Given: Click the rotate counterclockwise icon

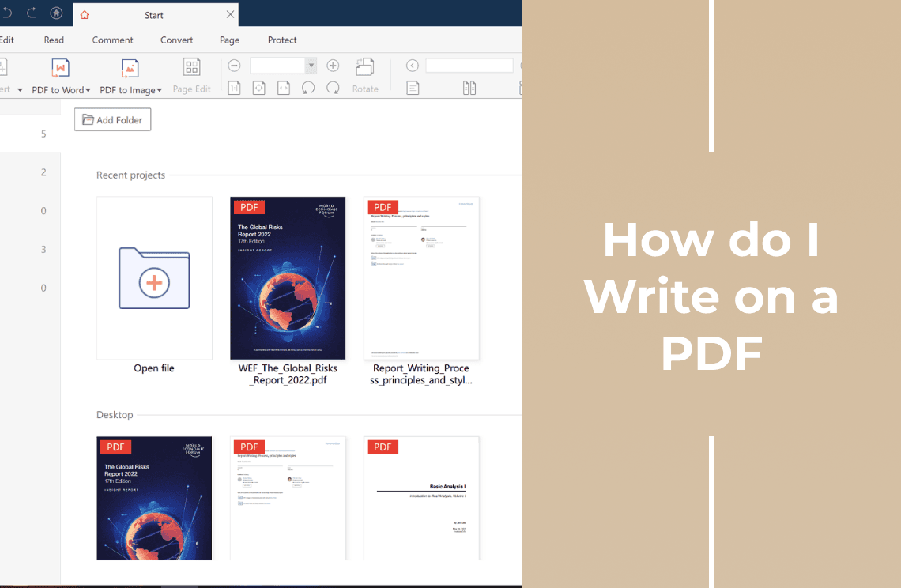Looking at the screenshot, I should pos(308,88).
